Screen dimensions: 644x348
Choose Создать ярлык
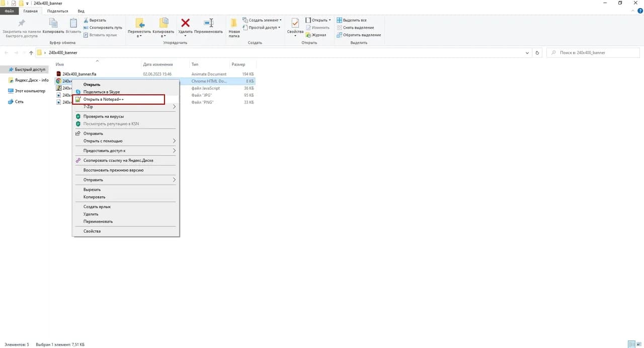point(126,207)
